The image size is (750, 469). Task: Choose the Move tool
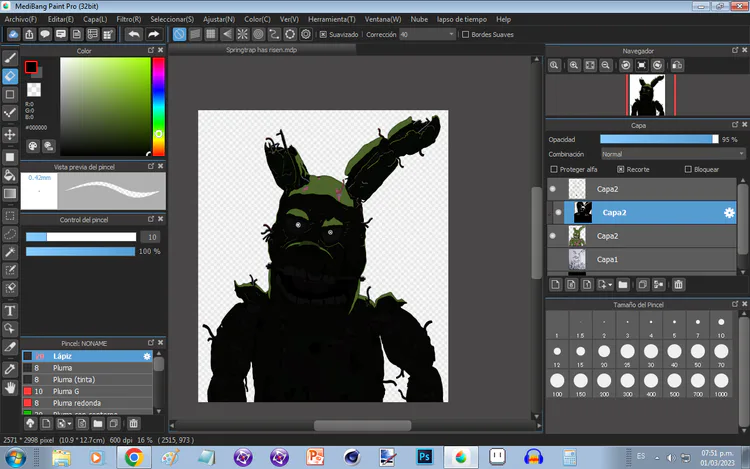coord(10,134)
